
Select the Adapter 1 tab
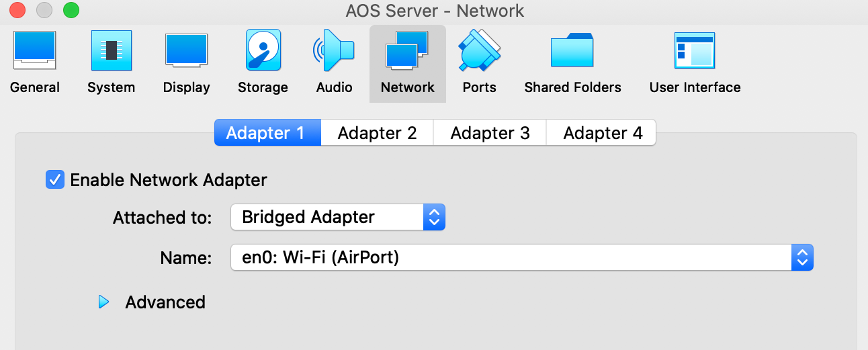pos(265,133)
